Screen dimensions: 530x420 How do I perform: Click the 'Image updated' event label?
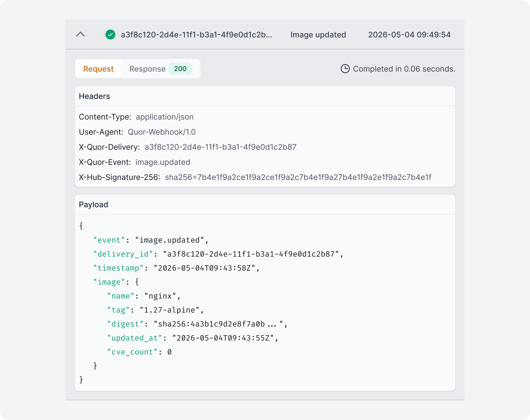tap(318, 35)
